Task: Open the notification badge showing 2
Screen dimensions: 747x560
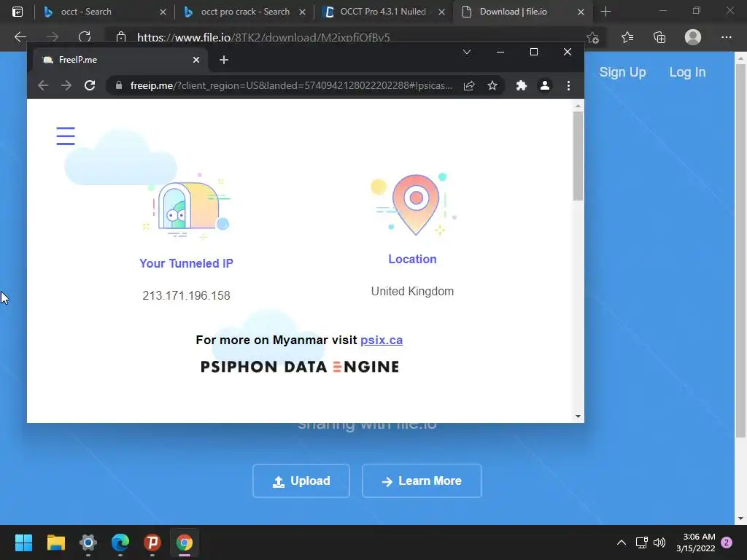Action: pyautogui.click(x=727, y=542)
